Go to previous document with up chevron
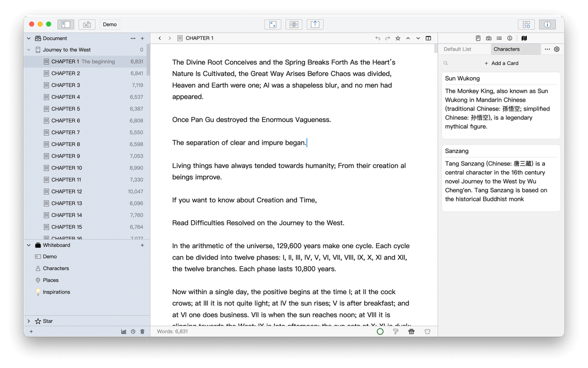 (408, 38)
